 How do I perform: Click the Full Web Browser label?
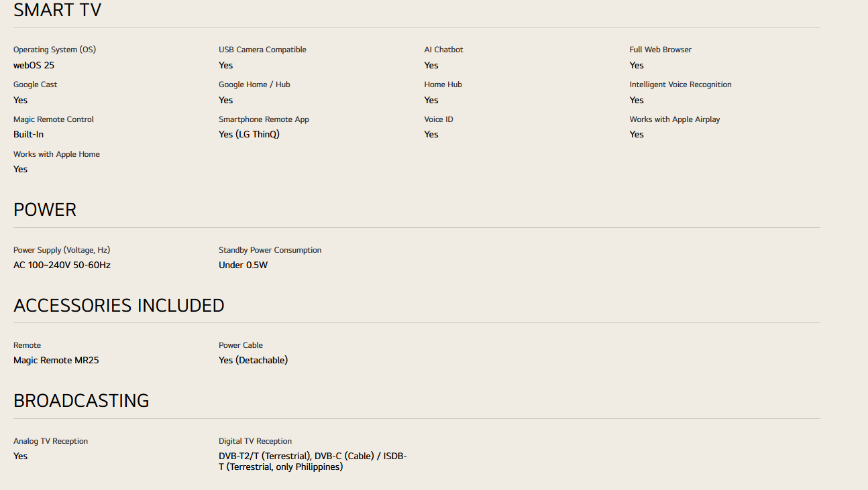(x=660, y=50)
